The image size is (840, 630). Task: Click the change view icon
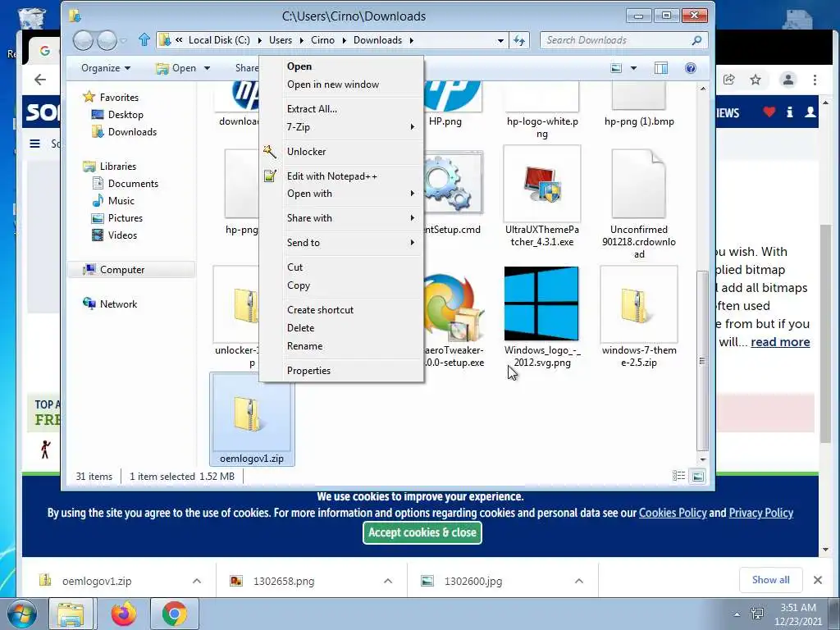click(x=617, y=68)
